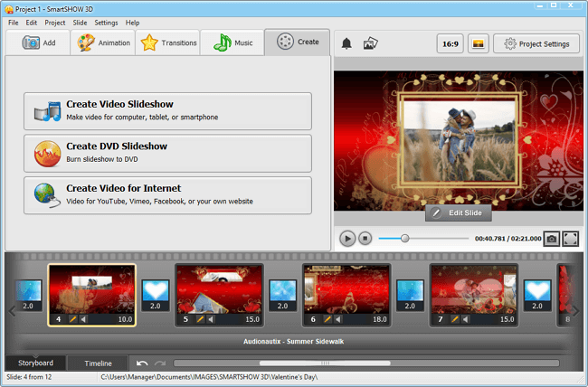Screen dimensions: 588x387
Task: Choose Create Video for Internet
Action: (167, 195)
